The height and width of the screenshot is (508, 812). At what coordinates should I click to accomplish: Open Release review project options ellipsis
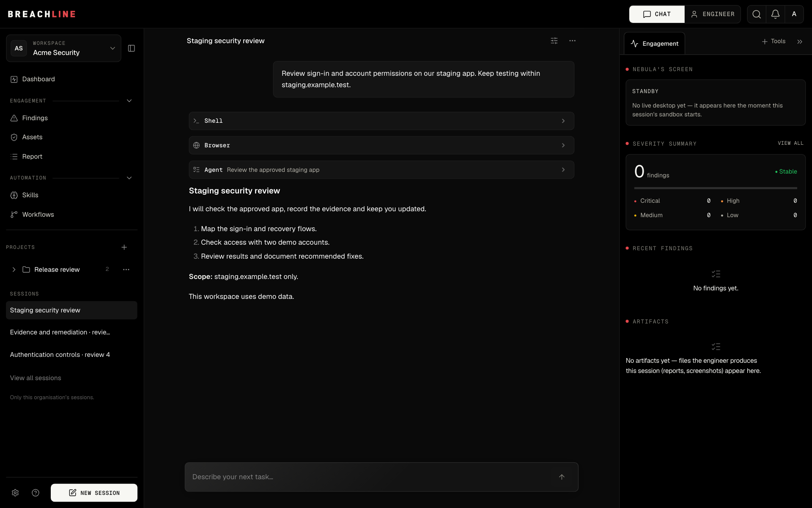click(x=126, y=270)
